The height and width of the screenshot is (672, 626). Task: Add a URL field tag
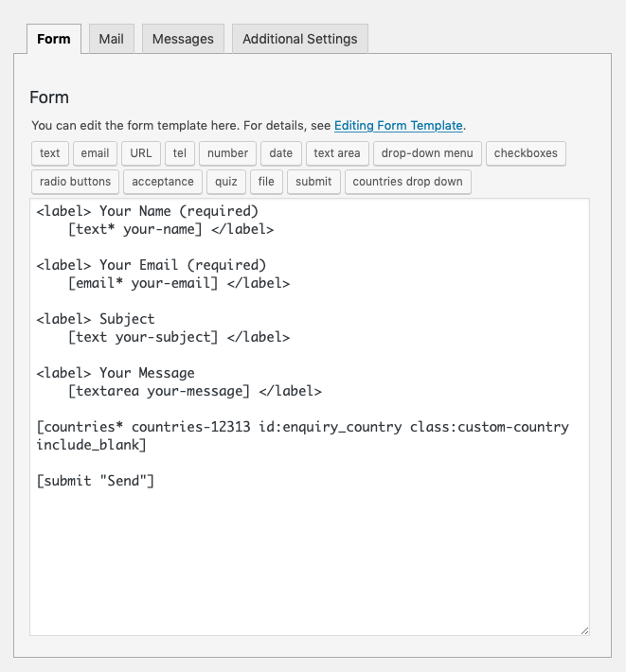141,153
